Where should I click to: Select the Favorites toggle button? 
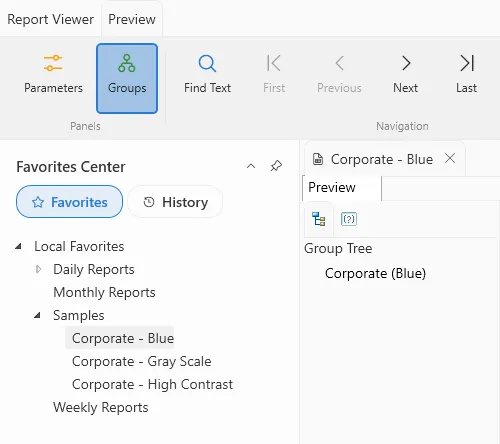[69, 202]
